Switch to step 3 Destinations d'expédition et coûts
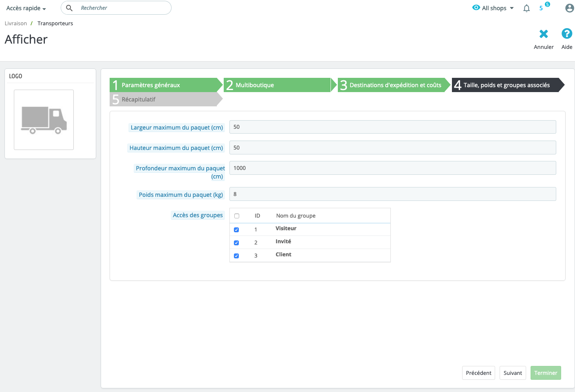 tap(391, 85)
